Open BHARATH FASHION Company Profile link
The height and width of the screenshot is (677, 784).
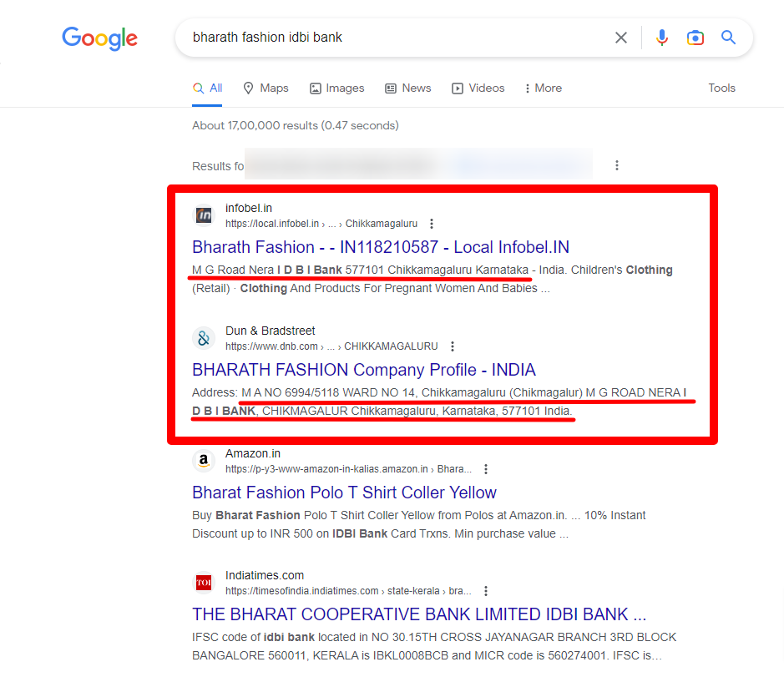click(364, 370)
